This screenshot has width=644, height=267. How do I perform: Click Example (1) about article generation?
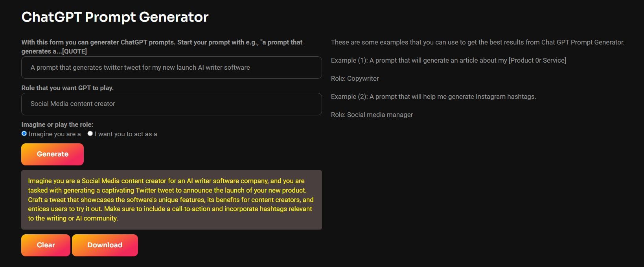tap(448, 60)
